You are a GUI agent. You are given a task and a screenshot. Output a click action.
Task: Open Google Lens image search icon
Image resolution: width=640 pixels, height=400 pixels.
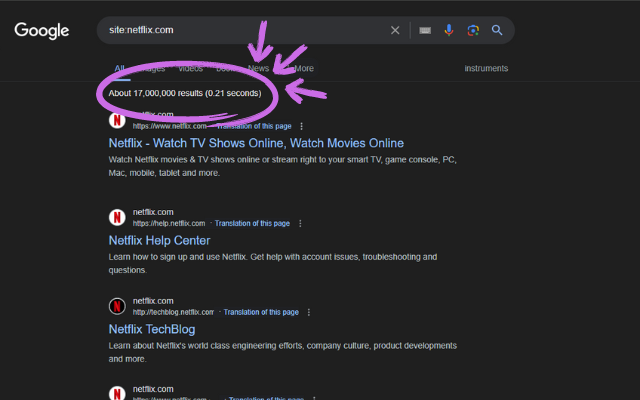coord(473,30)
